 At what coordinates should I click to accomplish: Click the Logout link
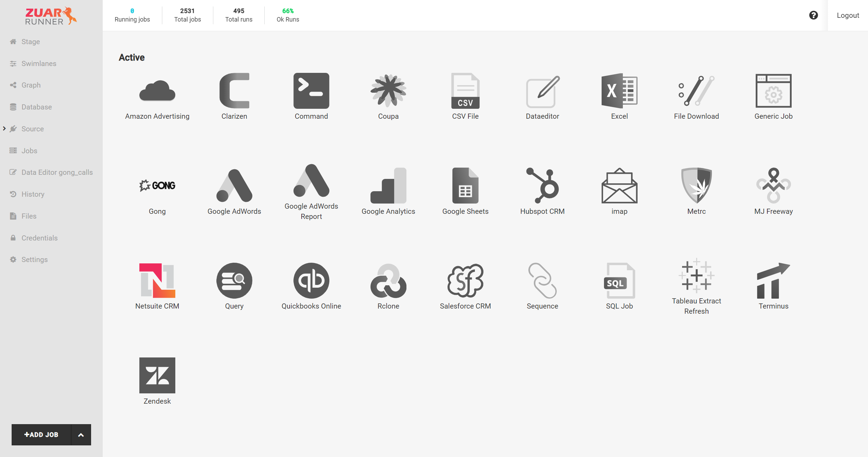click(847, 15)
